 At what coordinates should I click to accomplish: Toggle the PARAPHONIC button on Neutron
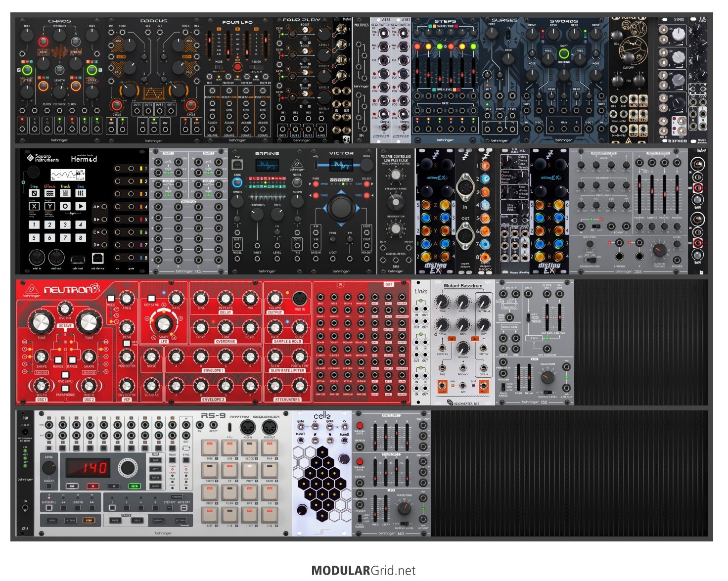65,389
